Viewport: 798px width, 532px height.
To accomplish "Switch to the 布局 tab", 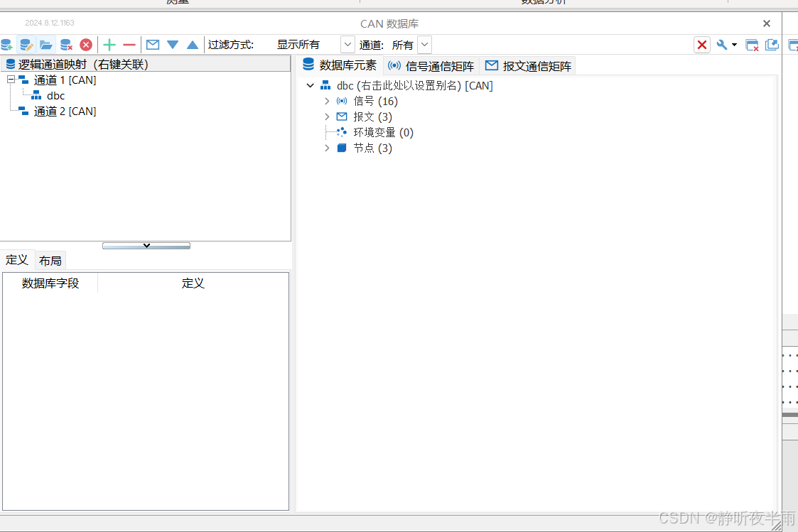I will tap(50, 261).
